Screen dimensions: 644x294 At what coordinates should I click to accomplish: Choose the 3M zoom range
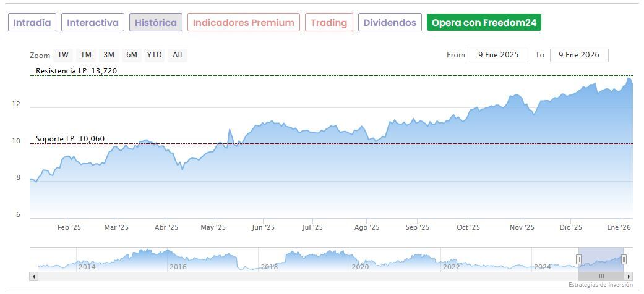tap(109, 55)
